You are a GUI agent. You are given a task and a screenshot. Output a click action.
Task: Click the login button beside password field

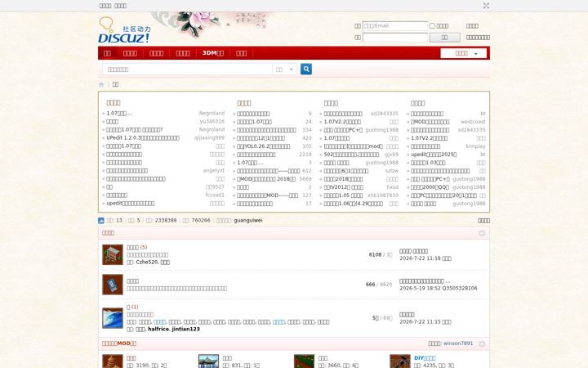click(x=444, y=38)
